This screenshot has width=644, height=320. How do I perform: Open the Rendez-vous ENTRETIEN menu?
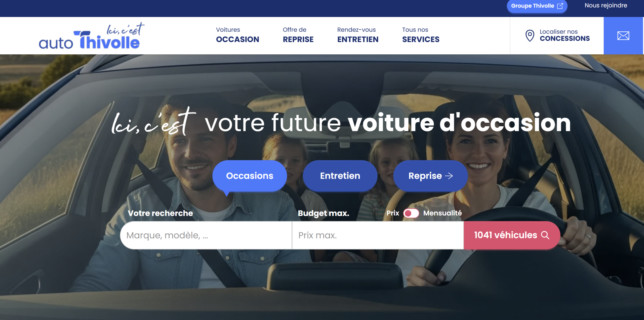point(358,35)
